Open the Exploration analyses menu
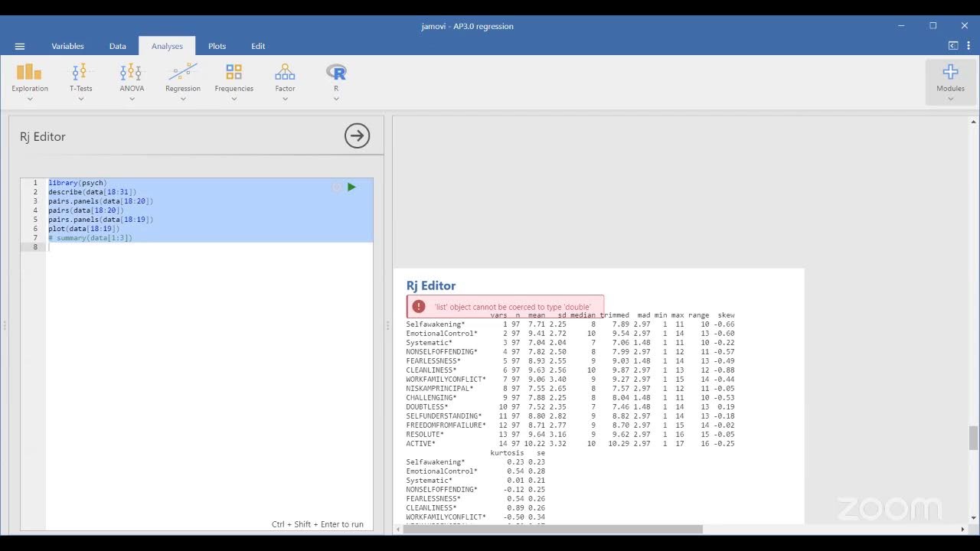Viewport: 980px width, 551px height. point(30,82)
